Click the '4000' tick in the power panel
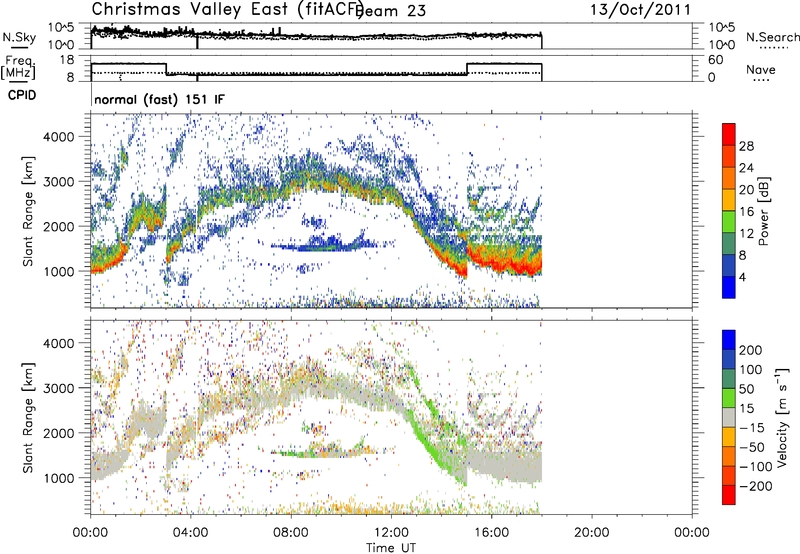The image size is (800, 554). (58, 137)
